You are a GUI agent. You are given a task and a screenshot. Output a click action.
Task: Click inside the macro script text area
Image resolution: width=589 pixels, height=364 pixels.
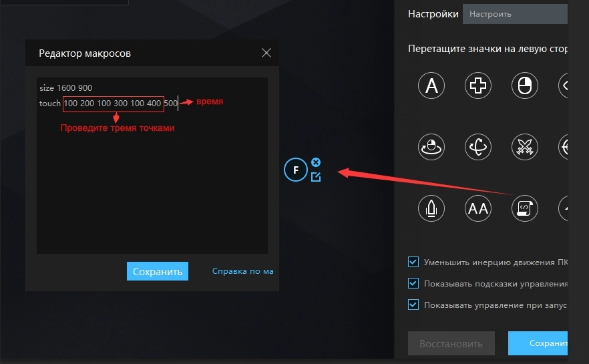click(x=152, y=187)
